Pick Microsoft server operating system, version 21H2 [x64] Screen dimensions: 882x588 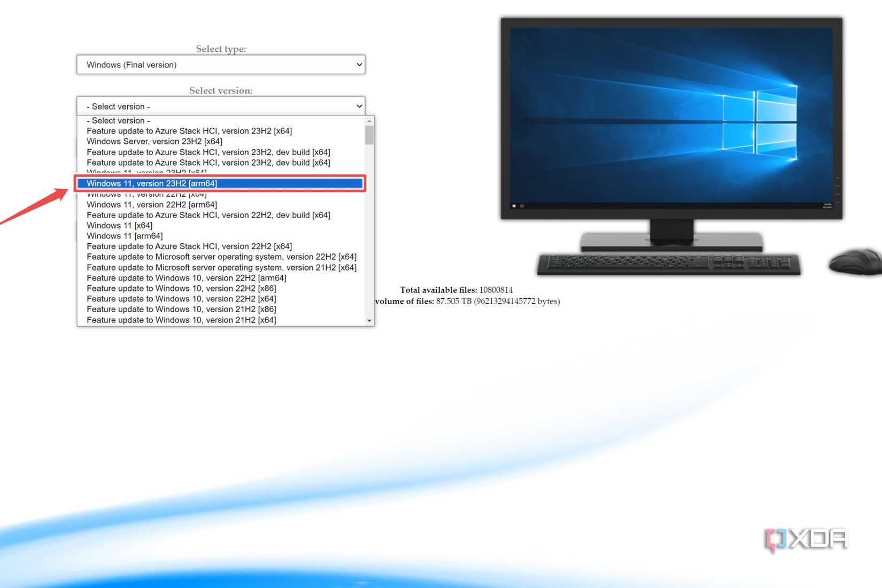(221, 267)
